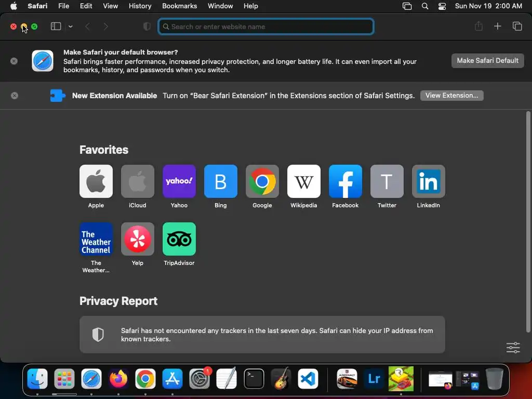Open the View menu

pyautogui.click(x=110, y=6)
